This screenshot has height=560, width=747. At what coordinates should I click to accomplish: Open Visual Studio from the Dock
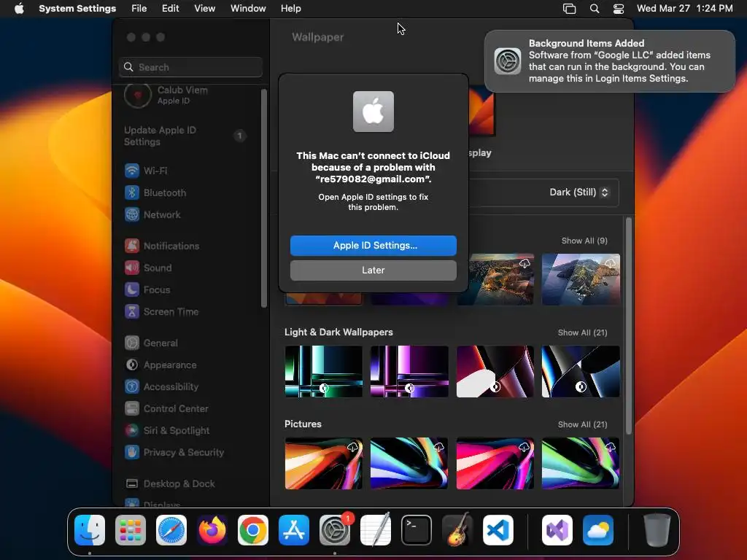pos(557,530)
